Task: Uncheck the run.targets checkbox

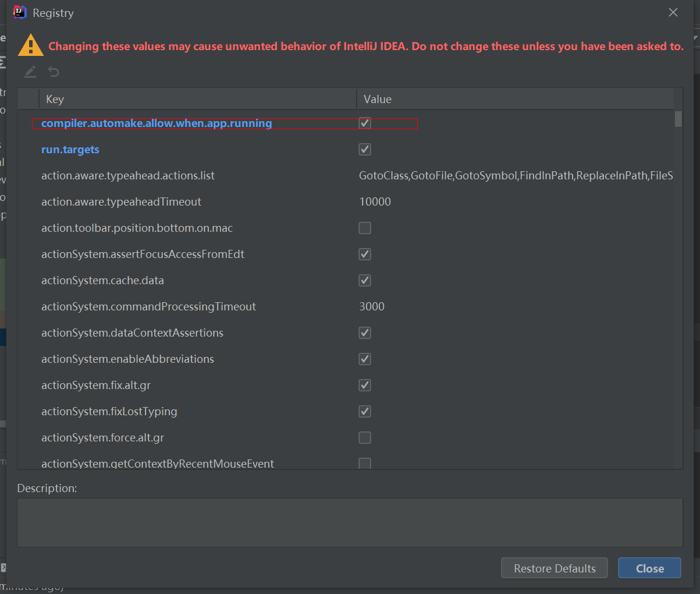Action: [365, 149]
